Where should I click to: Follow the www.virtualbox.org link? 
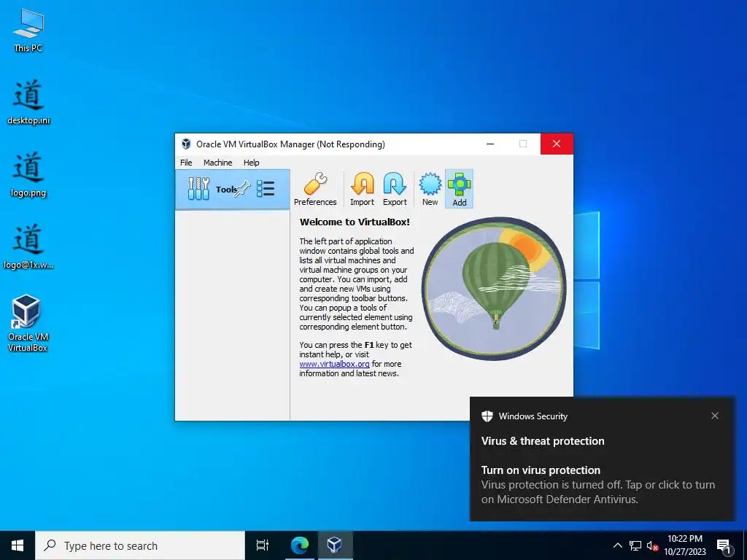tap(334, 364)
